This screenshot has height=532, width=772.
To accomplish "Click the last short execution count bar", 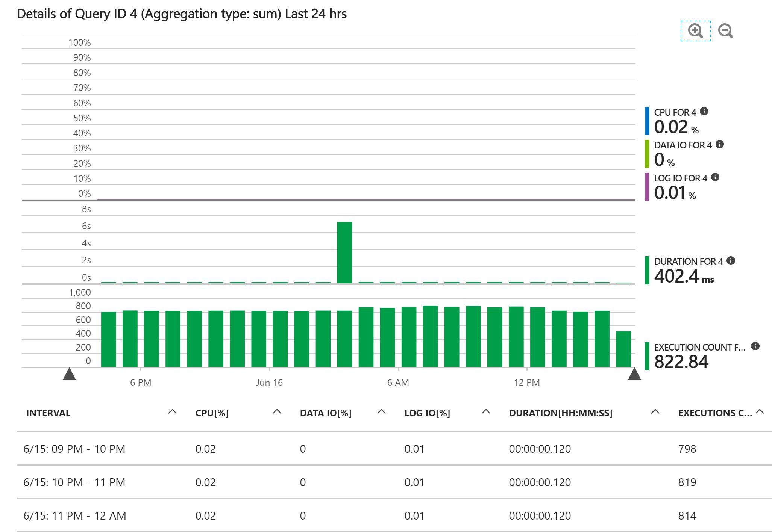I will click(623, 349).
